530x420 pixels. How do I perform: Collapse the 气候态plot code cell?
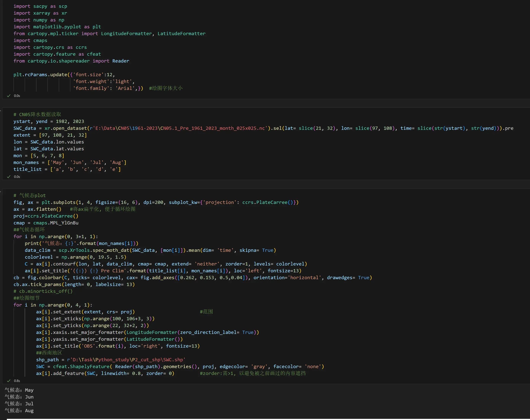(1, 192)
